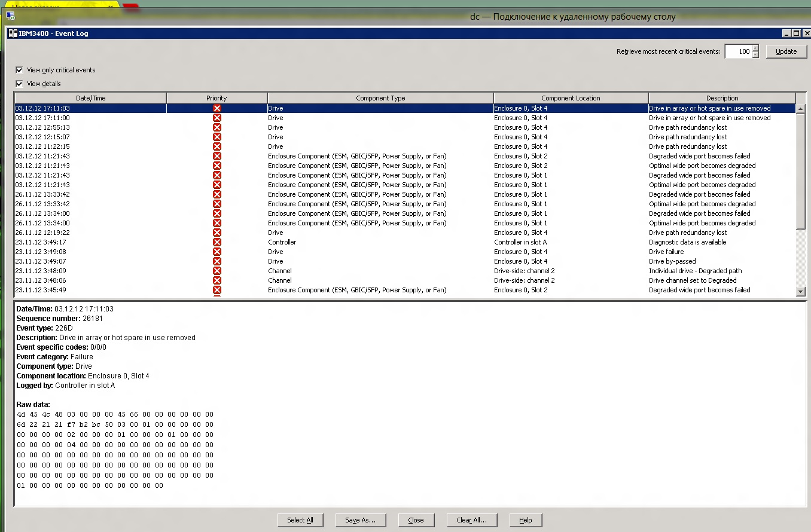Click the remote desktop connection icon at top left
The height and width of the screenshot is (532, 811).
pyautogui.click(x=10, y=16)
